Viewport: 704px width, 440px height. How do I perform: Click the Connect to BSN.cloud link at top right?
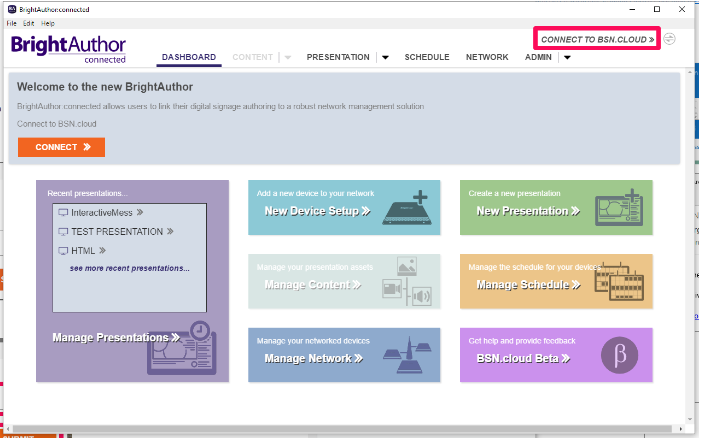[x=597, y=40]
